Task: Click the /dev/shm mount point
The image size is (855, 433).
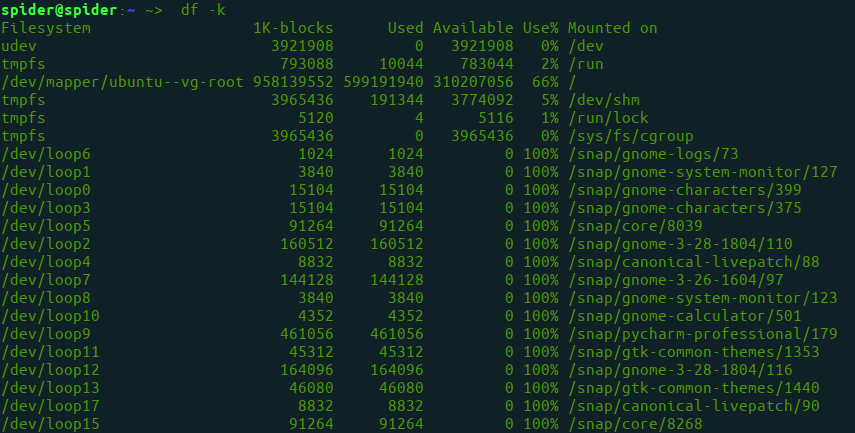Action: pos(604,100)
